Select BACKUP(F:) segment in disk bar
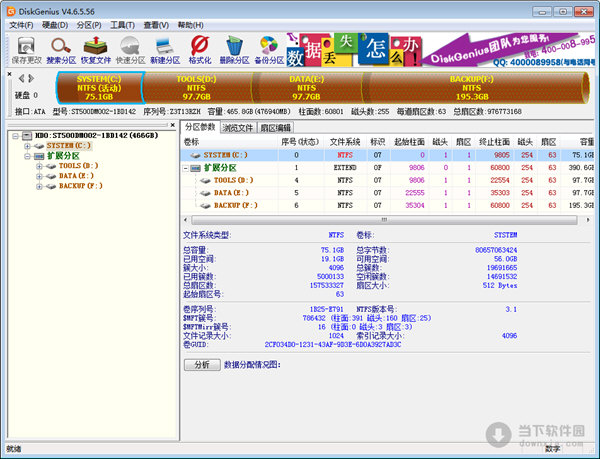600x459 pixels. click(472, 88)
